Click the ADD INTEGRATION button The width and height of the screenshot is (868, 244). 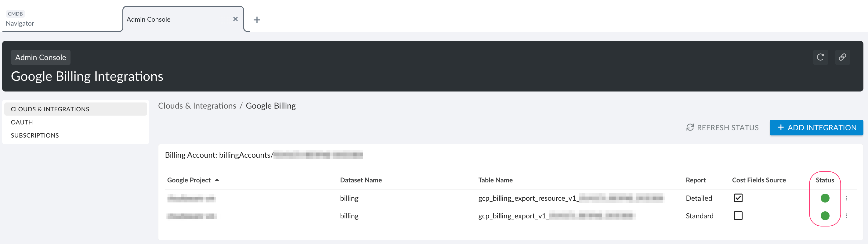point(816,127)
